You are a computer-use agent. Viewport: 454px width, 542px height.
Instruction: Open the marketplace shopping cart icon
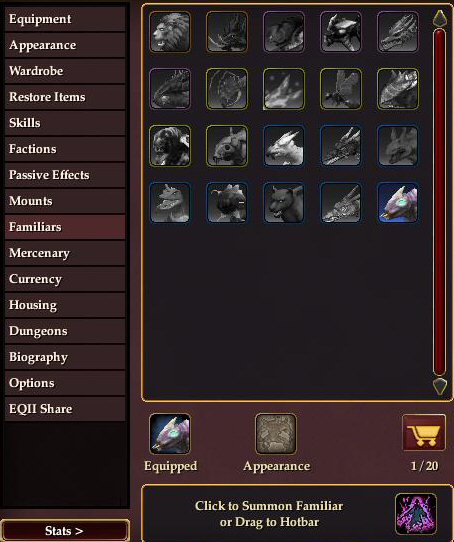[424, 432]
